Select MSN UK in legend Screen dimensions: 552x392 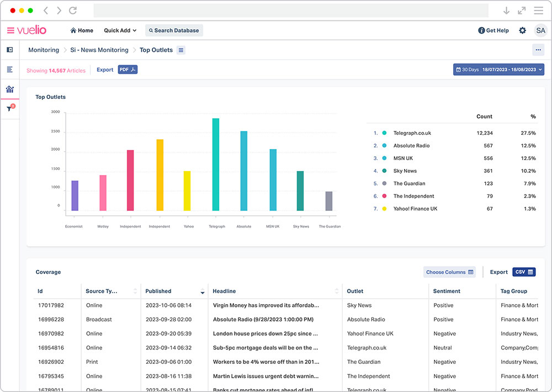click(403, 158)
